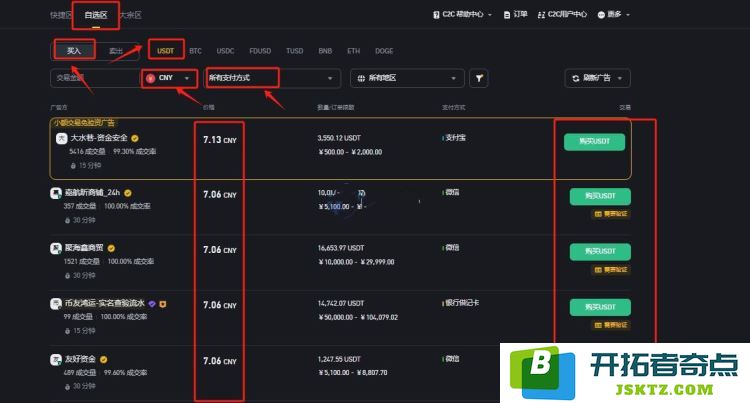Click verified badge beside 聚海鑫商贸
750x403 pixels.
pyautogui.click(x=111, y=249)
